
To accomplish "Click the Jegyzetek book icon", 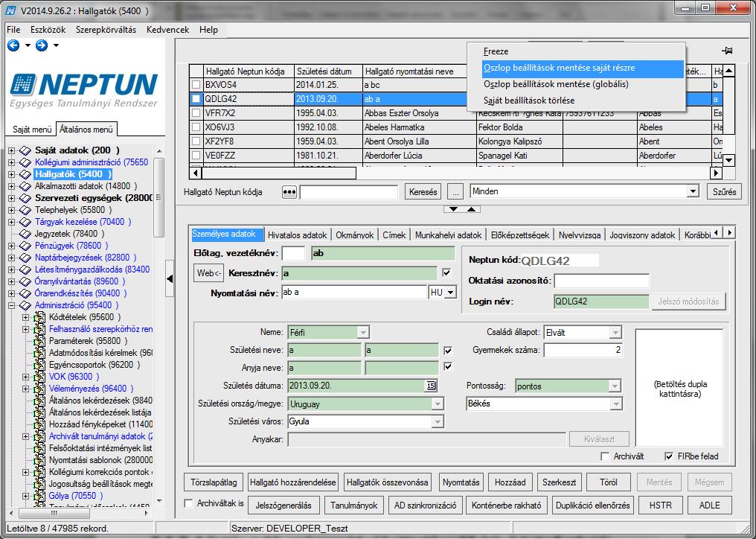I will tap(25, 234).
